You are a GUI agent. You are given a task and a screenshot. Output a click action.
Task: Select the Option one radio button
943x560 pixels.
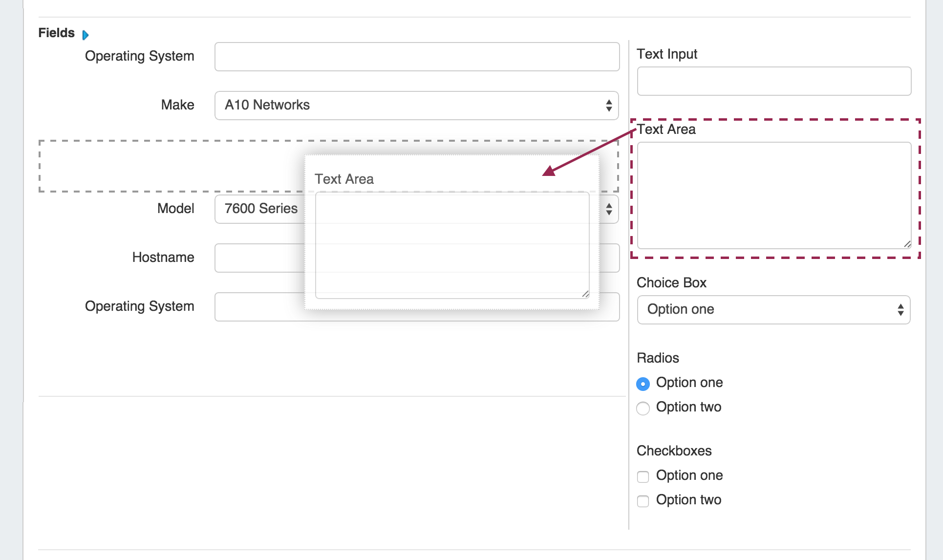(643, 384)
